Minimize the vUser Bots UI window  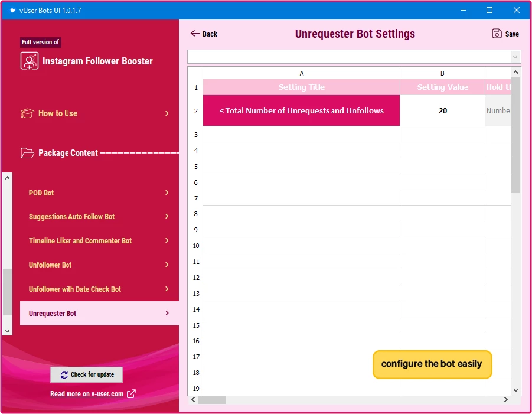pos(463,10)
